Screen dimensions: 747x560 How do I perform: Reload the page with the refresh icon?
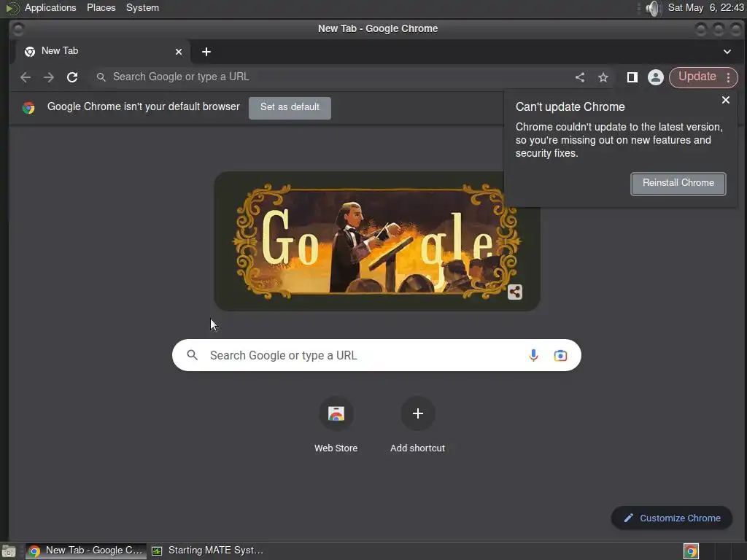coord(72,77)
